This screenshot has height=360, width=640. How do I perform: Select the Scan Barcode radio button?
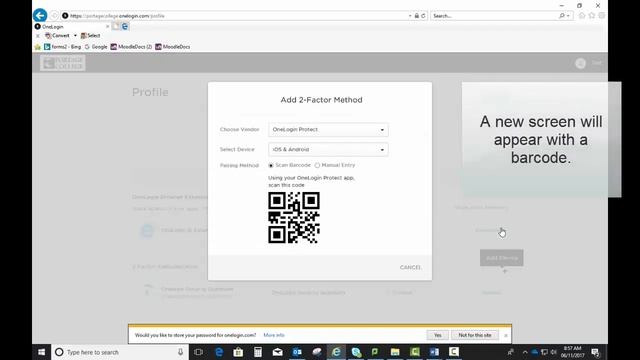pos(271,165)
